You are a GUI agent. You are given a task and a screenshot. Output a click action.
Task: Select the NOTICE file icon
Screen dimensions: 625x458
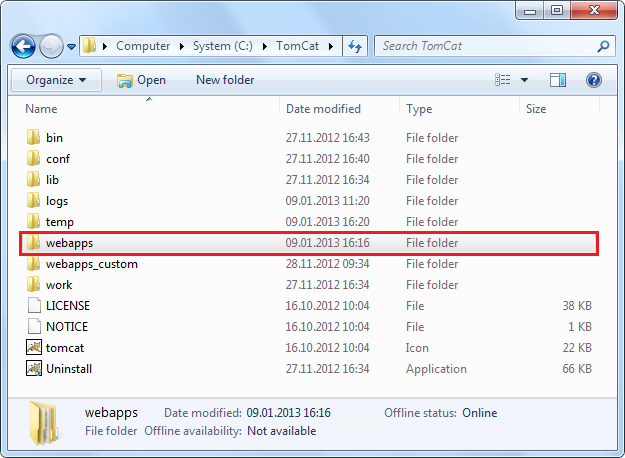pyautogui.click(x=34, y=326)
